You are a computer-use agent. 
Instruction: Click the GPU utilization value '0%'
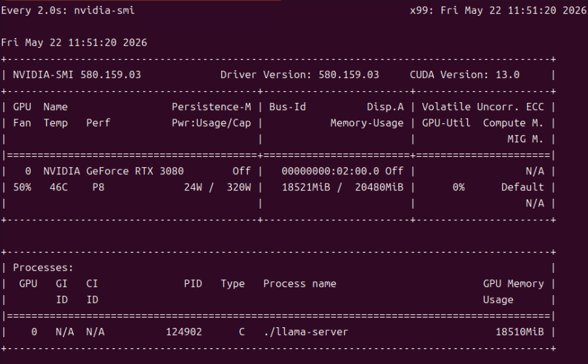459,187
